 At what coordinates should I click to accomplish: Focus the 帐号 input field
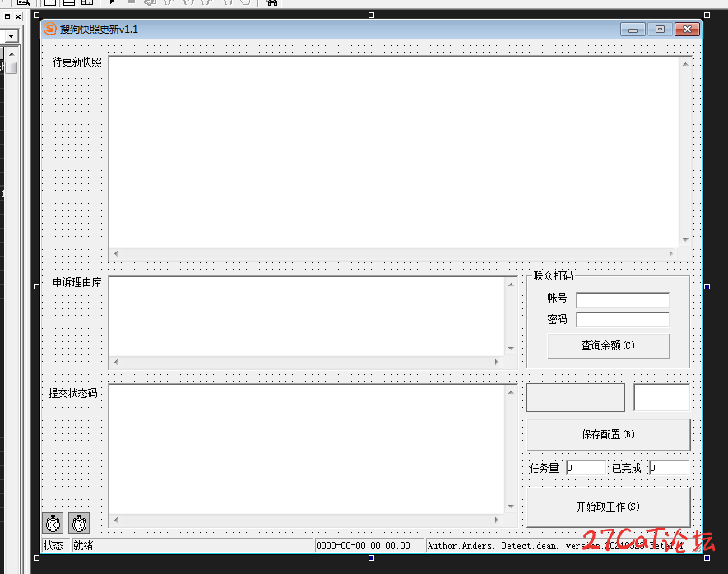click(x=623, y=300)
